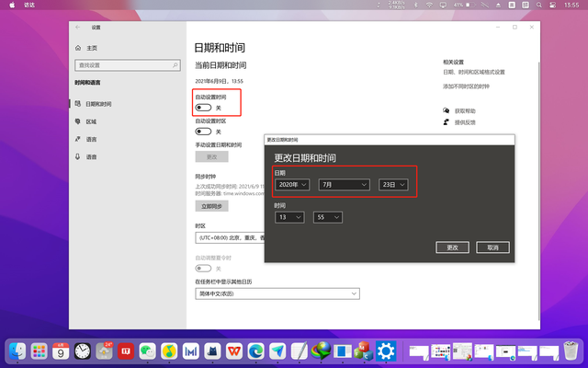Click the 获取帮助 link

pyautogui.click(x=465, y=111)
